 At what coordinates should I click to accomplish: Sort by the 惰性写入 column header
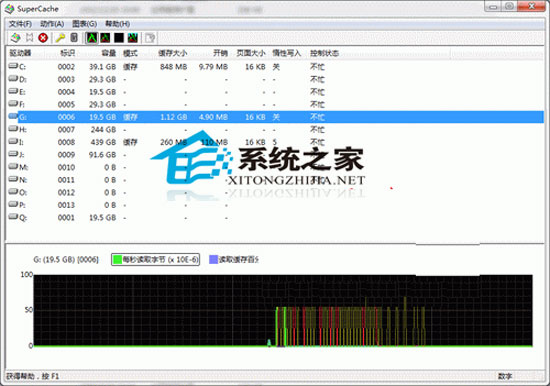[287, 53]
